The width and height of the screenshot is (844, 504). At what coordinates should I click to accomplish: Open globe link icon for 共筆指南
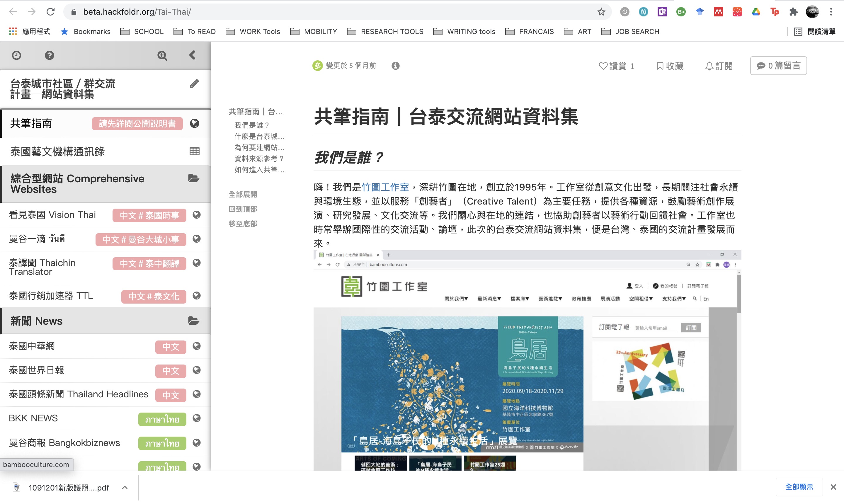coord(195,124)
